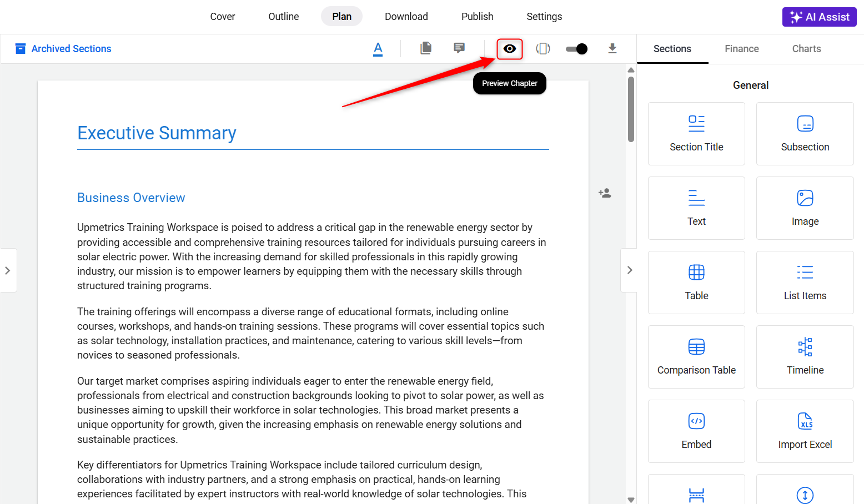Viewport: 864px width, 504px height.
Task: Select the Plan tab
Action: [341, 17]
